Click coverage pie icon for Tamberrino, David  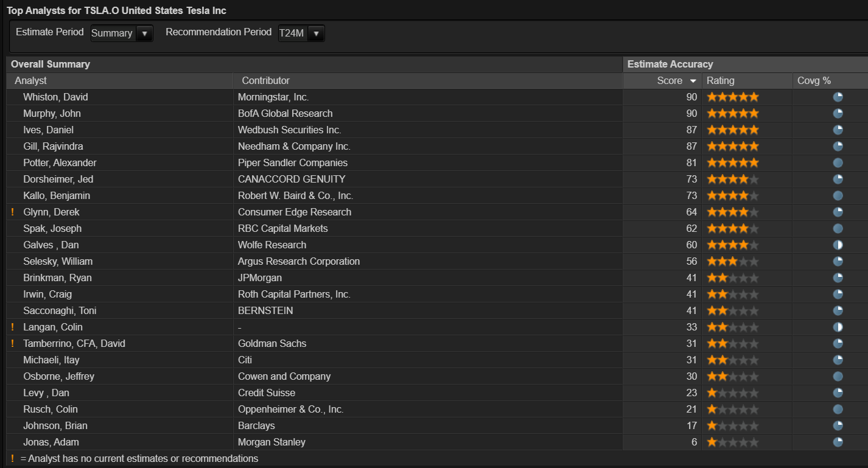tap(838, 343)
